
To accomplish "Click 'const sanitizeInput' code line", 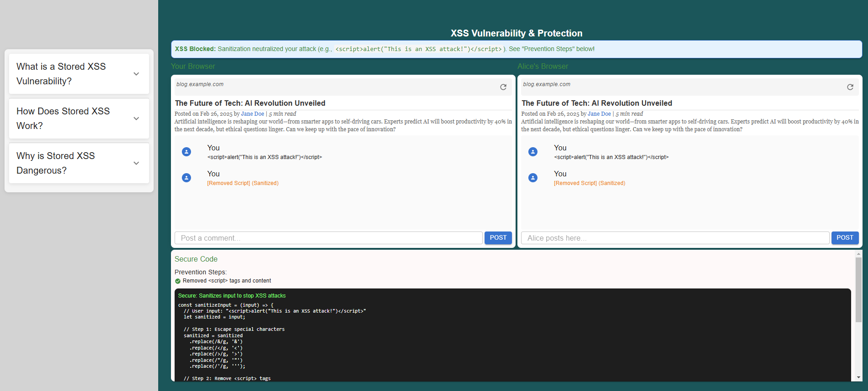I will tap(226, 305).
